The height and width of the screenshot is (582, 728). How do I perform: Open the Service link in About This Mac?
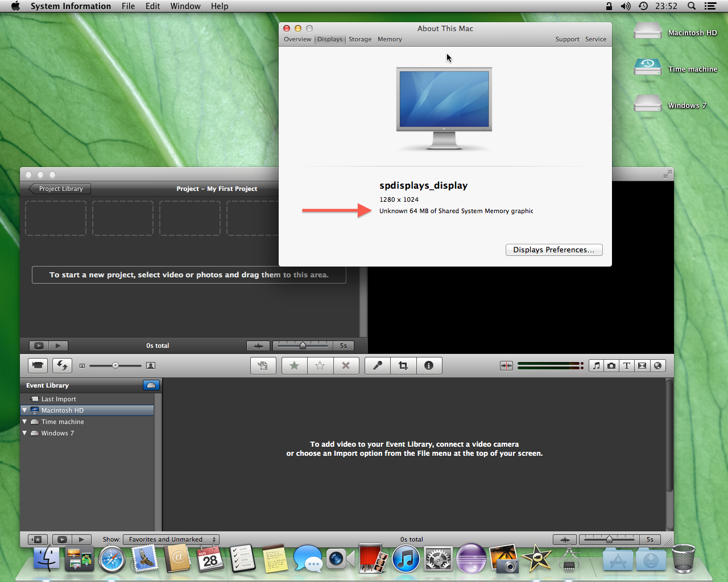pyautogui.click(x=595, y=39)
